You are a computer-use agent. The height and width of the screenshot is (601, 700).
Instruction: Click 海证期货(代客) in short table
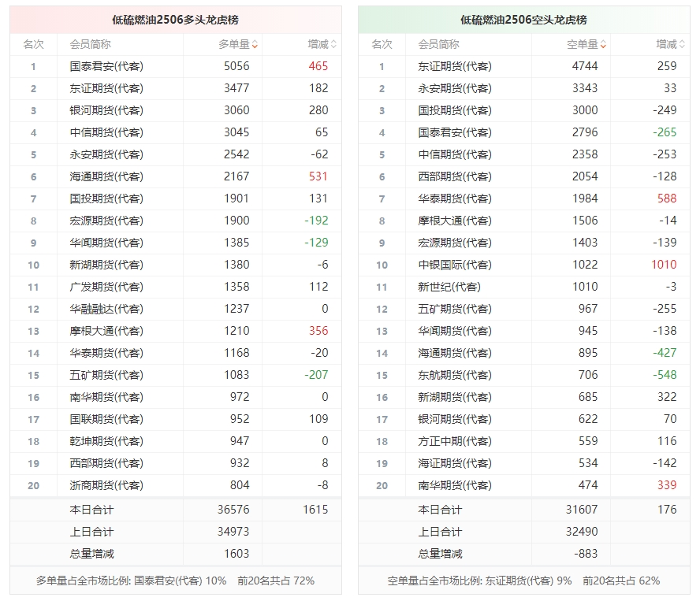(x=455, y=464)
